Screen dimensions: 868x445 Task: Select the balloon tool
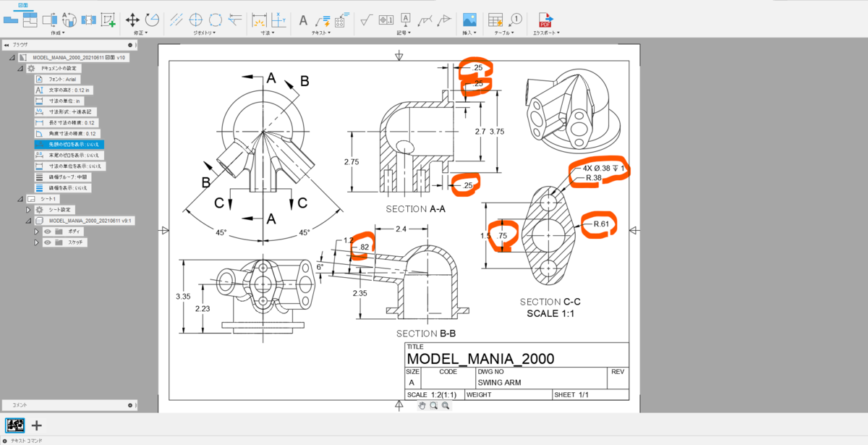[x=516, y=20]
